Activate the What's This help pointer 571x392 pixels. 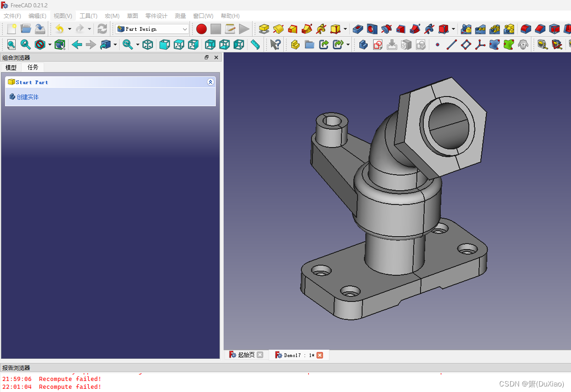pyautogui.click(x=275, y=45)
